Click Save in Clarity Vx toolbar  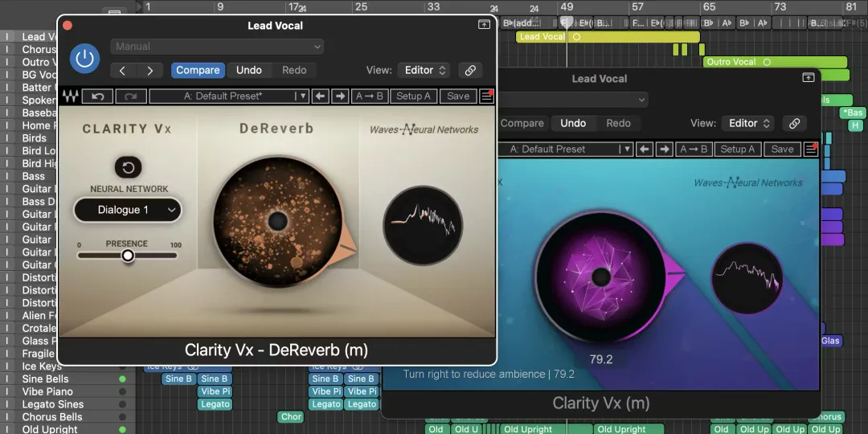tap(782, 149)
